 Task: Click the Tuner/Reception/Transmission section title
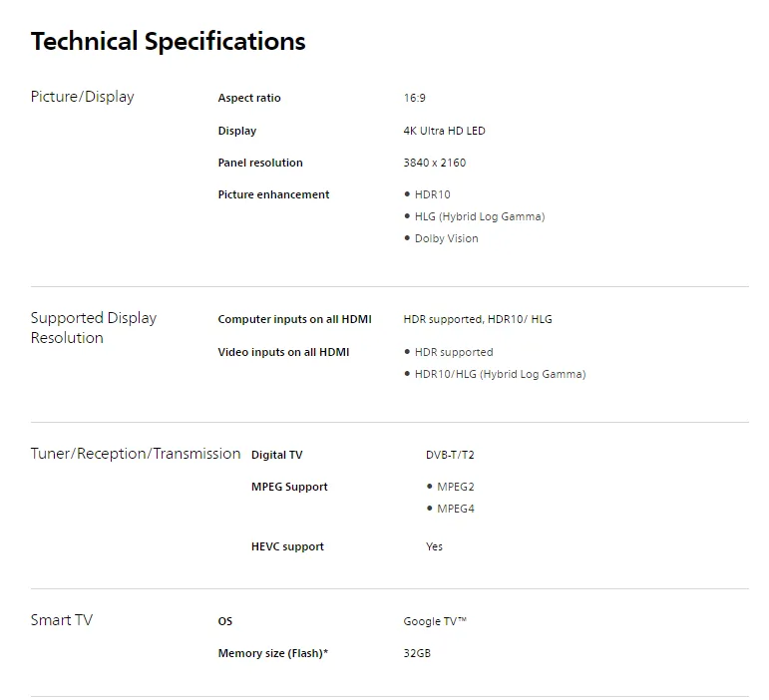pyautogui.click(x=136, y=454)
